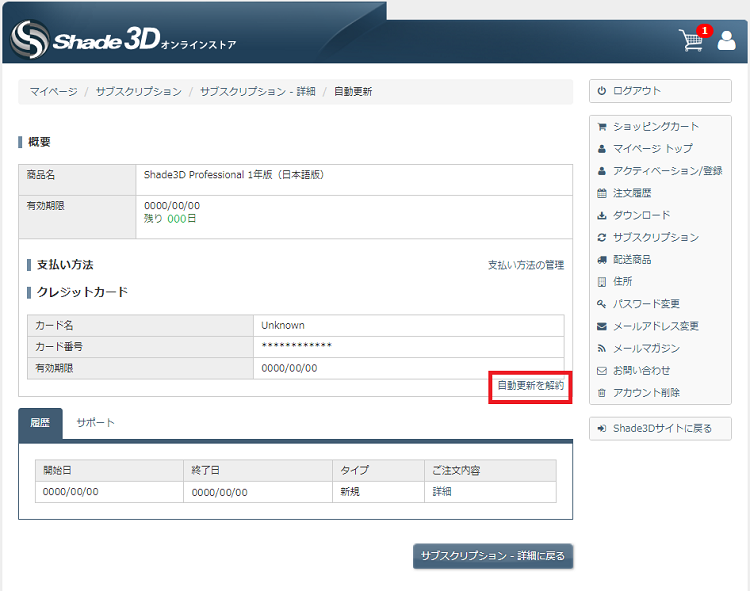The width and height of the screenshot is (750, 591).
Task: Open the 詳細 link in history table
Action: pyautogui.click(x=442, y=492)
